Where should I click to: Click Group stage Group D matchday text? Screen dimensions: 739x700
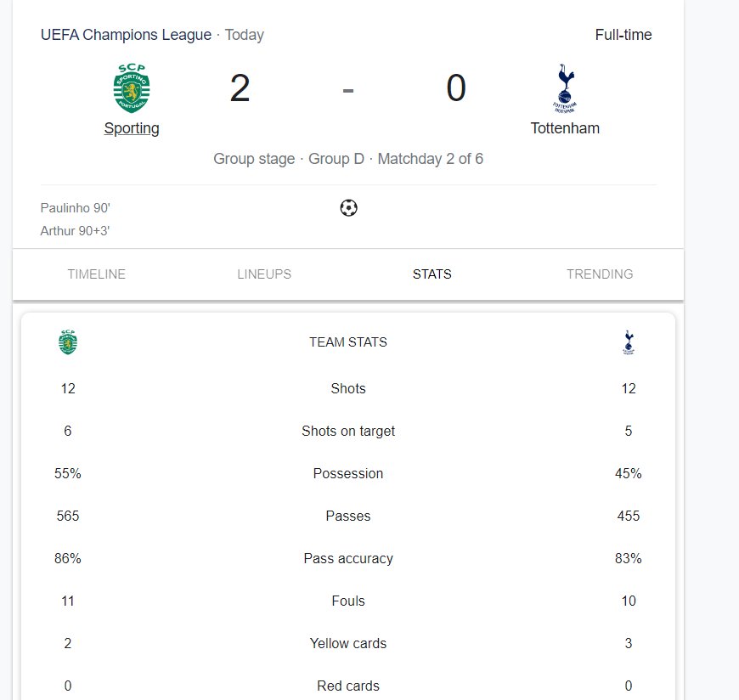click(x=348, y=159)
